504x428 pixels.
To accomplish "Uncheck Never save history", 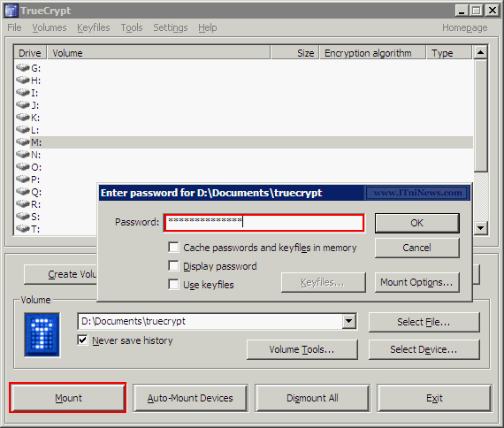I will click(82, 340).
